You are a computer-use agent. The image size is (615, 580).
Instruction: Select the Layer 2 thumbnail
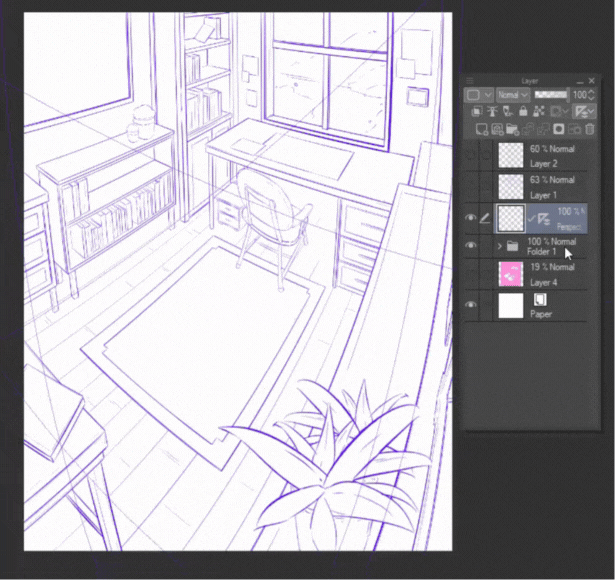[511, 155]
